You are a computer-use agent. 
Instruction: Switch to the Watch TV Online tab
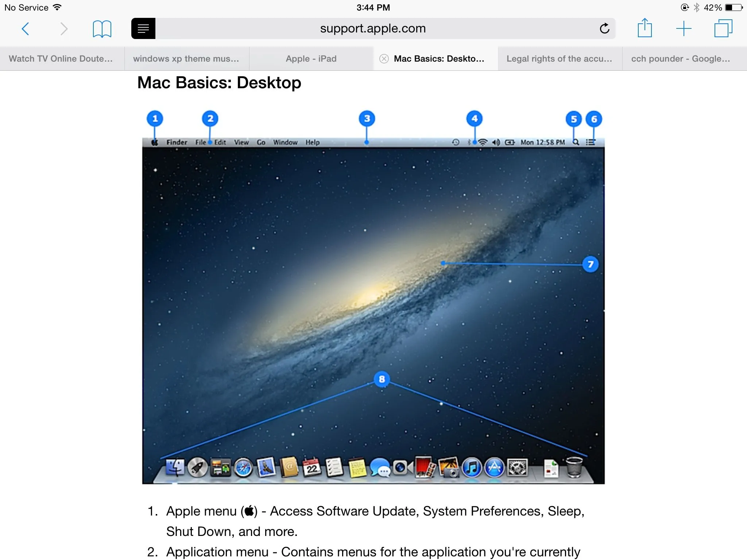point(61,59)
